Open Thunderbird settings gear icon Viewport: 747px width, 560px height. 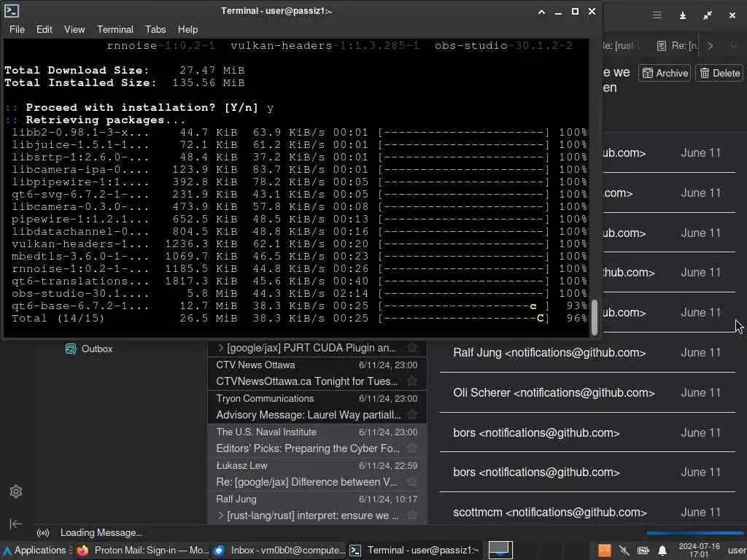16,491
